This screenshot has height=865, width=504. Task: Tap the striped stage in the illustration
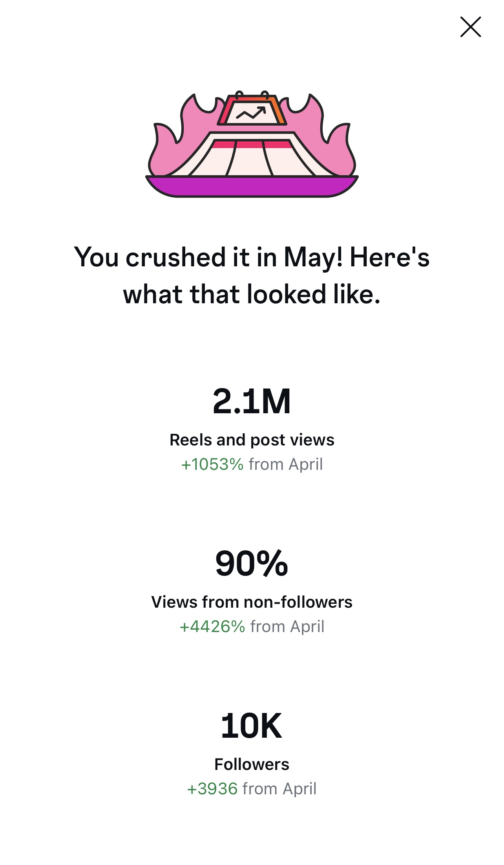pos(251,159)
